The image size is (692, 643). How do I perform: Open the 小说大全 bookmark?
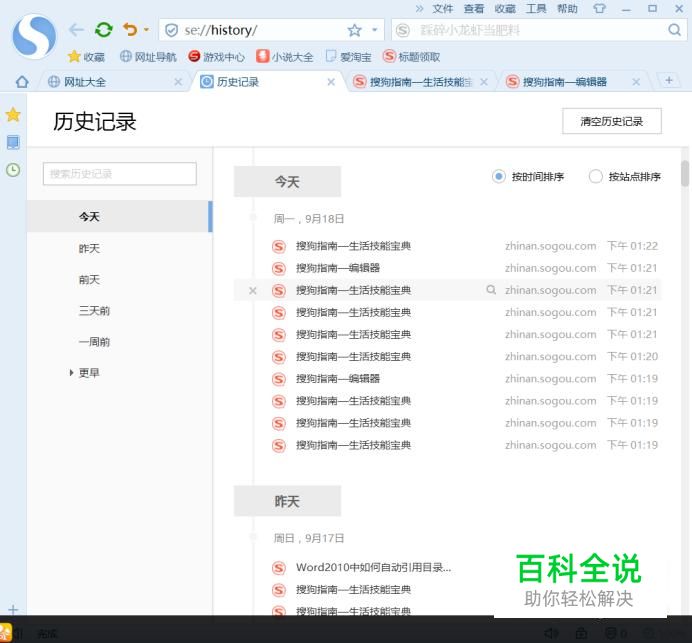point(285,56)
